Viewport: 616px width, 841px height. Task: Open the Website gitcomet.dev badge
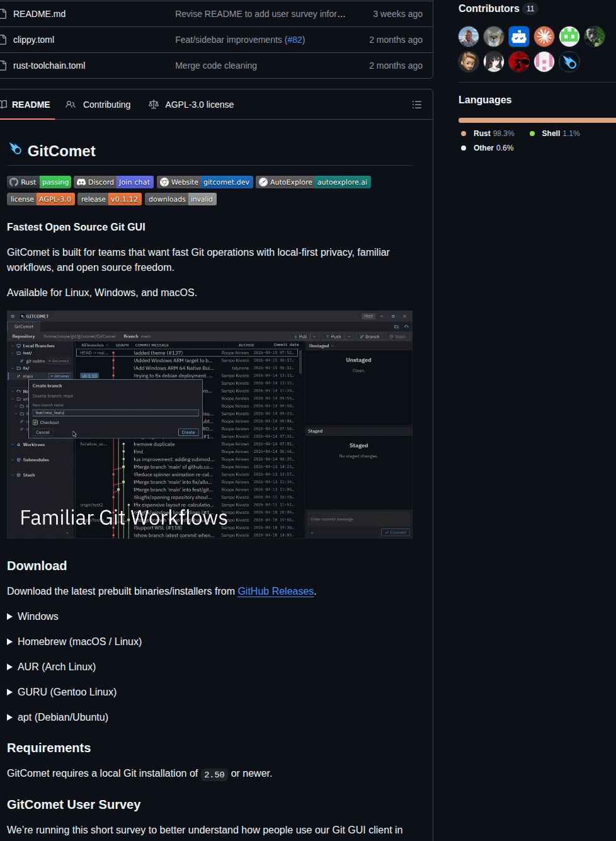tap(205, 182)
